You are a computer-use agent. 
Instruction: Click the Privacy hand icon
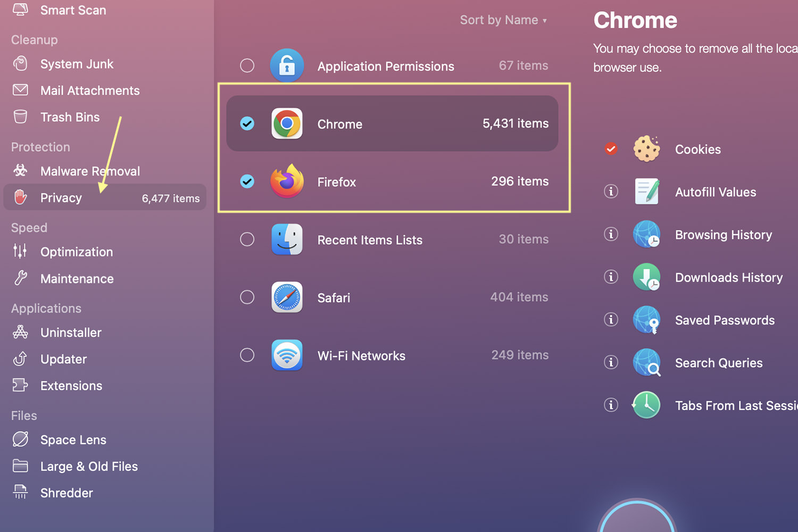[20, 197]
